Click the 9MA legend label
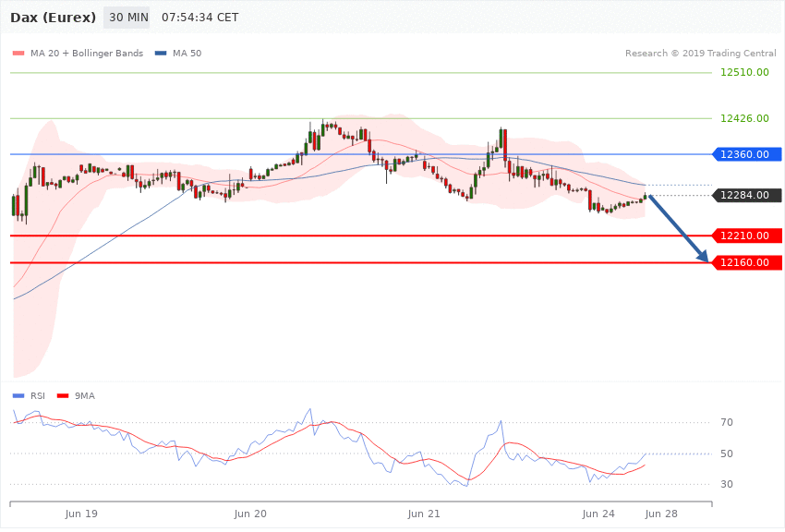The width and height of the screenshot is (785, 532). tap(85, 396)
